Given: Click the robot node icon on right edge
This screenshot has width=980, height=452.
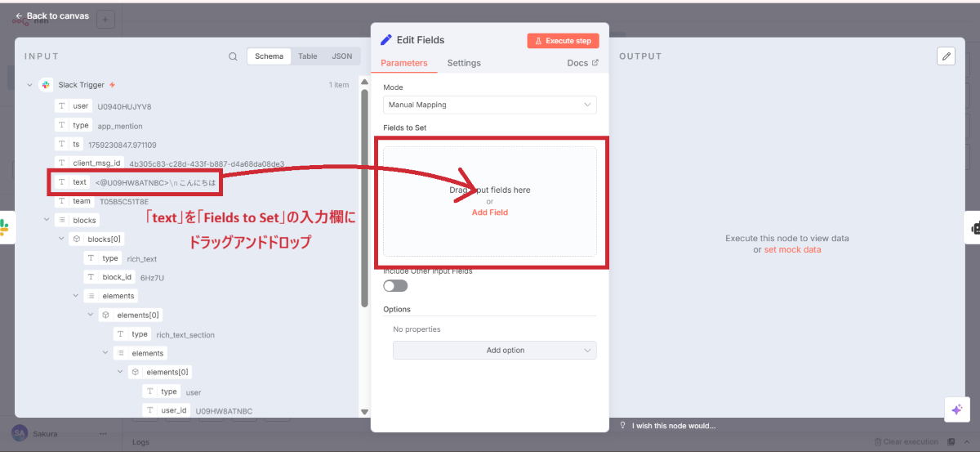Looking at the screenshot, I should (975, 228).
